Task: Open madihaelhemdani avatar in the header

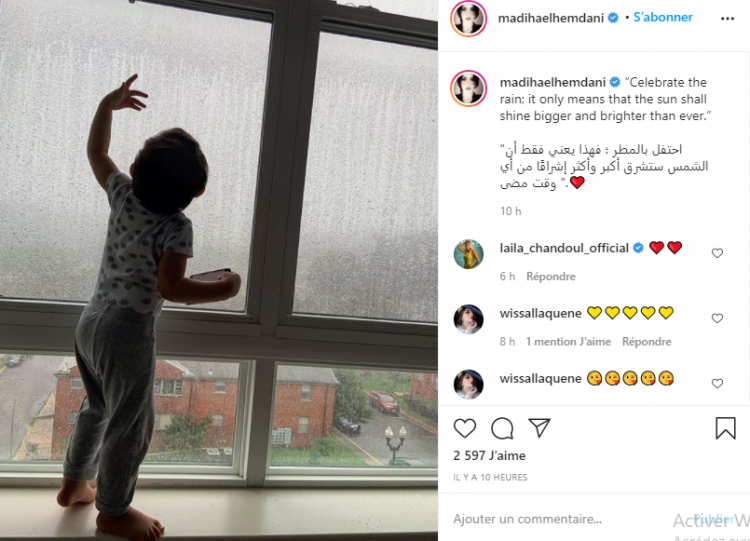Action: (468, 18)
